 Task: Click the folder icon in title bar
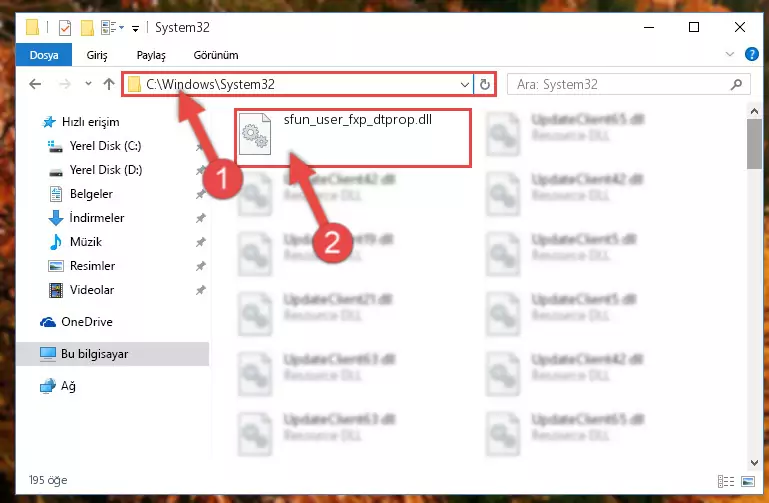(x=32, y=27)
